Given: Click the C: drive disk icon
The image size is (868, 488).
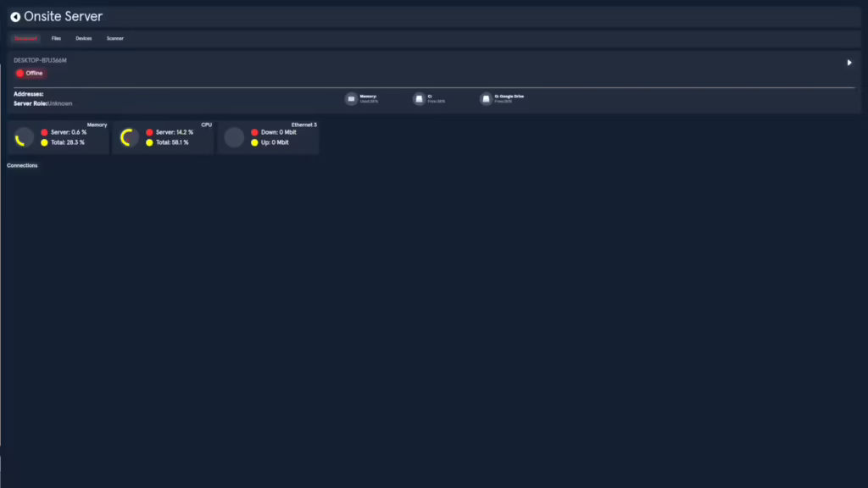Looking at the screenshot, I should tap(419, 98).
